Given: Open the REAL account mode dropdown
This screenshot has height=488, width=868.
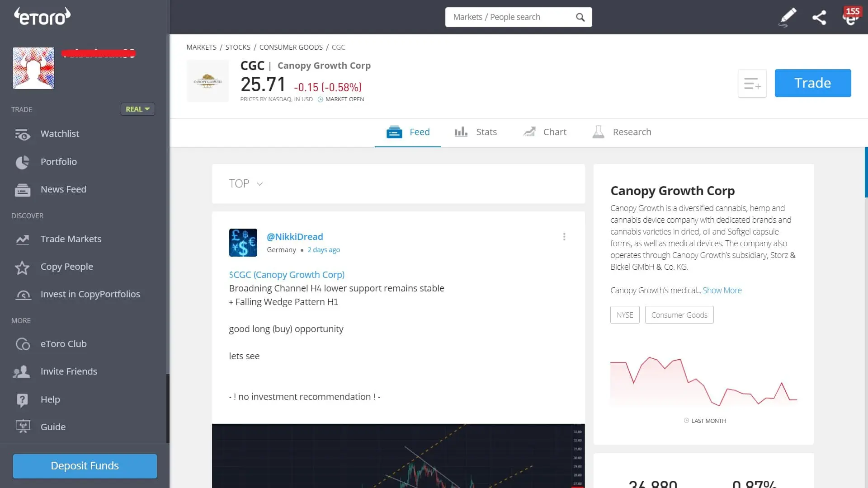Looking at the screenshot, I should click(137, 109).
